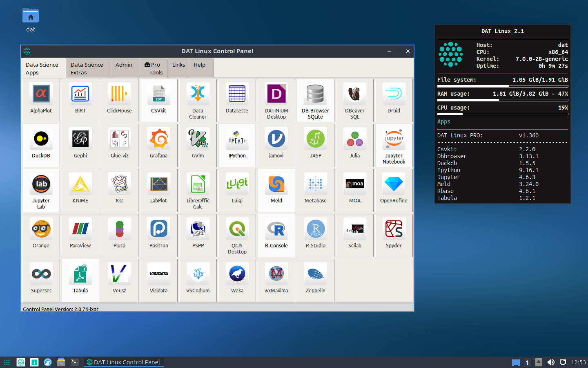
Task: Switch to Pro Tools tab
Action: [x=154, y=68]
